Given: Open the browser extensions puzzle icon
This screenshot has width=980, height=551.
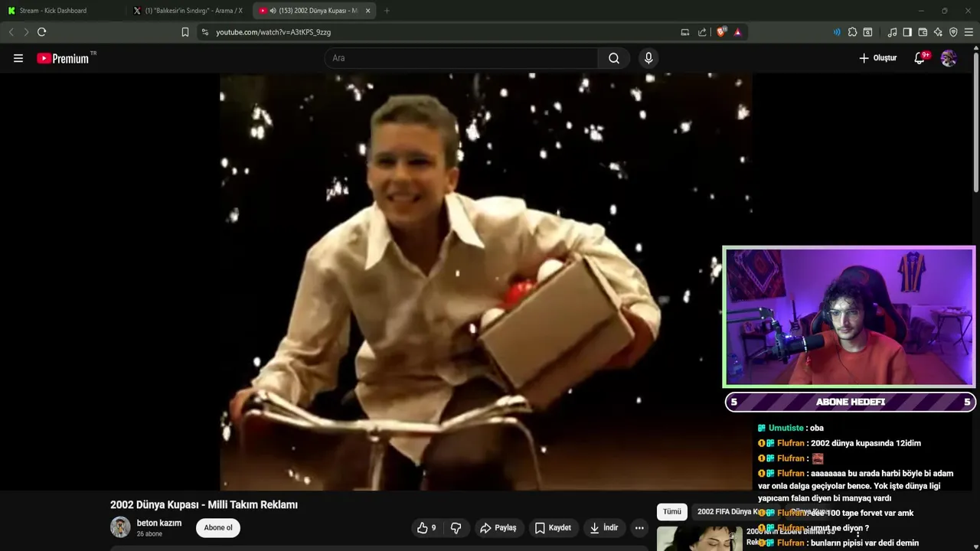Looking at the screenshot, I should click(x=852, y=32).
